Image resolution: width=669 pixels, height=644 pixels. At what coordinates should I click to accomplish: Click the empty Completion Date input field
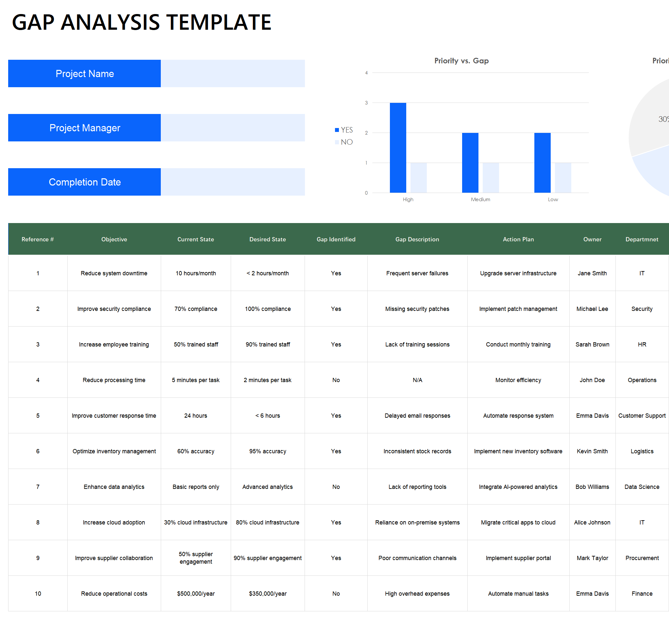coord(233,182)
